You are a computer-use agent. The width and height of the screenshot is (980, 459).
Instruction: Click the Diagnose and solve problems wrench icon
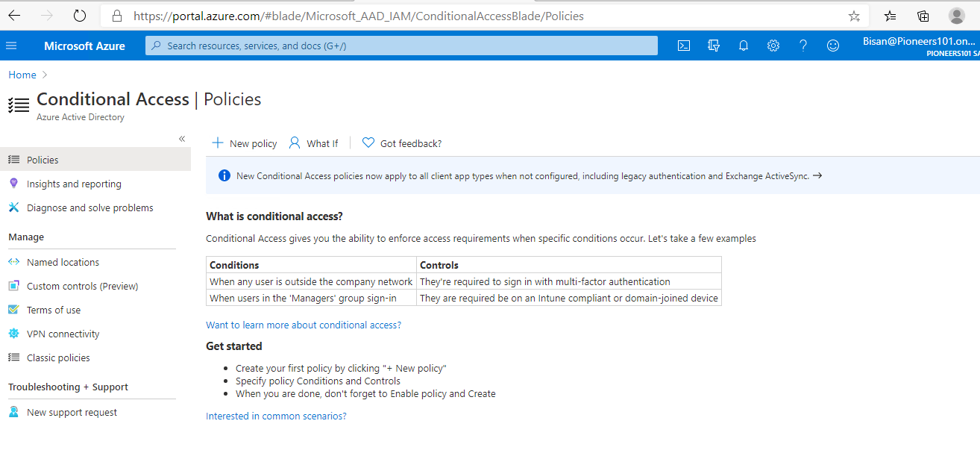[13, 207]
